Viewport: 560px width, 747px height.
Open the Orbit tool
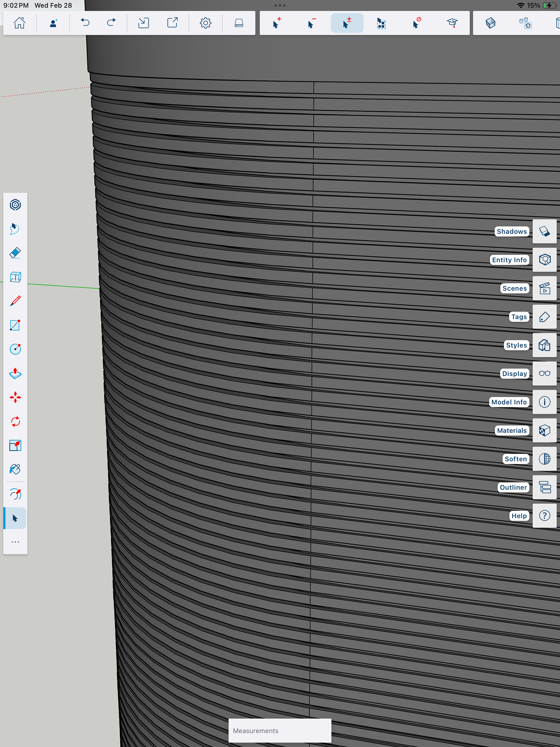(x=15, y=494)
